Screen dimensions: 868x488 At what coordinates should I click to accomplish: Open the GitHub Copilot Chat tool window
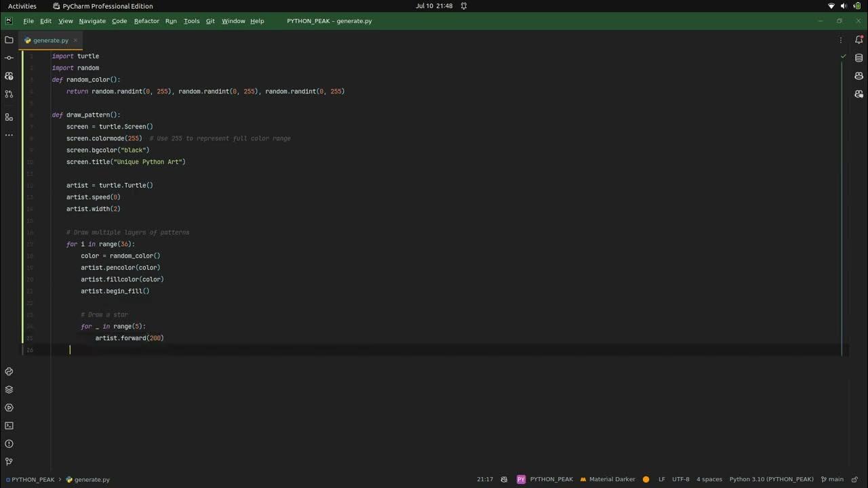click(859, 94)
